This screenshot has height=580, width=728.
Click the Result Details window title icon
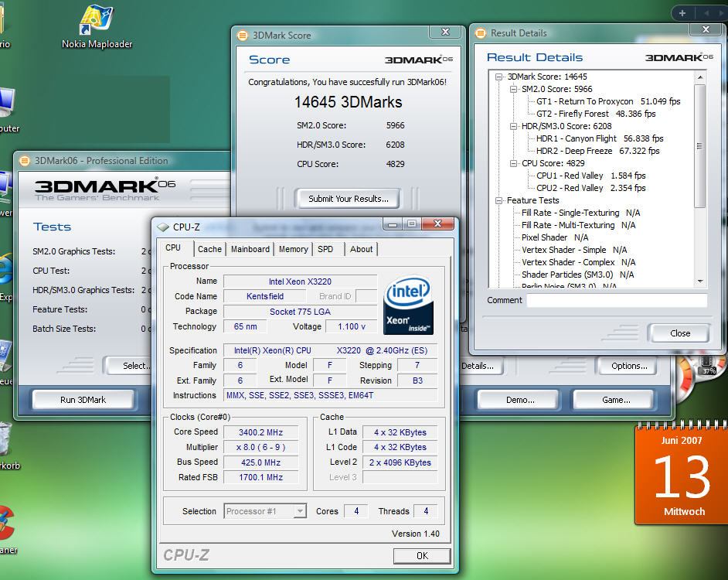[x=481, y=33]
